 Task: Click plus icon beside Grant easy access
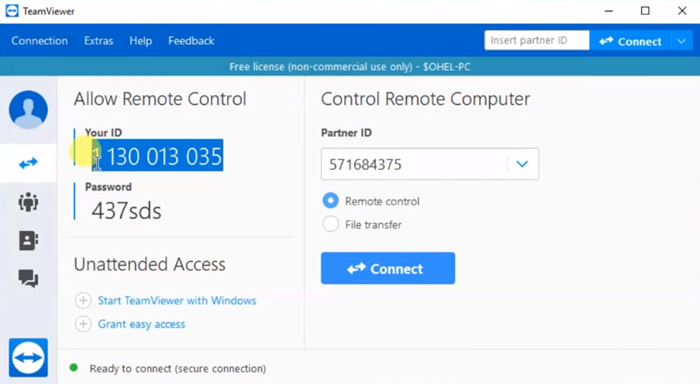[83, 324]
